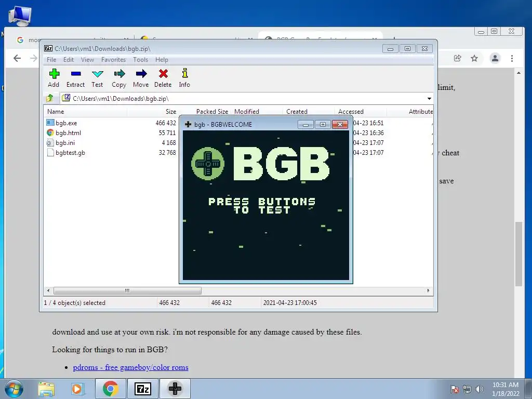Open the Chrome profile avatar icon

click(x=495, y=58)
